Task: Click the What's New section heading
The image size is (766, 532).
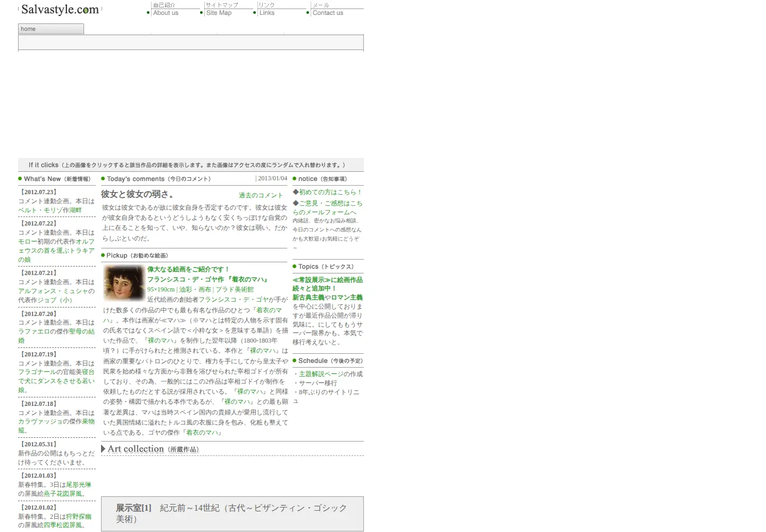Action: [x=57, y=179]
